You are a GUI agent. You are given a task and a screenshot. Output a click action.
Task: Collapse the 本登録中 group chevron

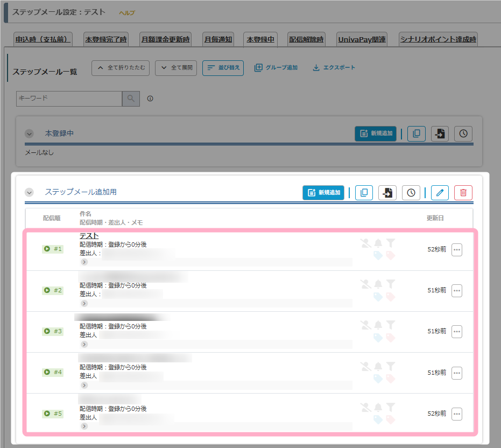[x=30, y=134]
